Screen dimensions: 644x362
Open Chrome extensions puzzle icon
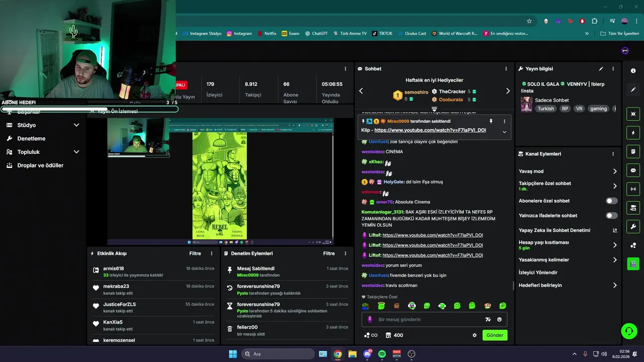pos(594,21)
